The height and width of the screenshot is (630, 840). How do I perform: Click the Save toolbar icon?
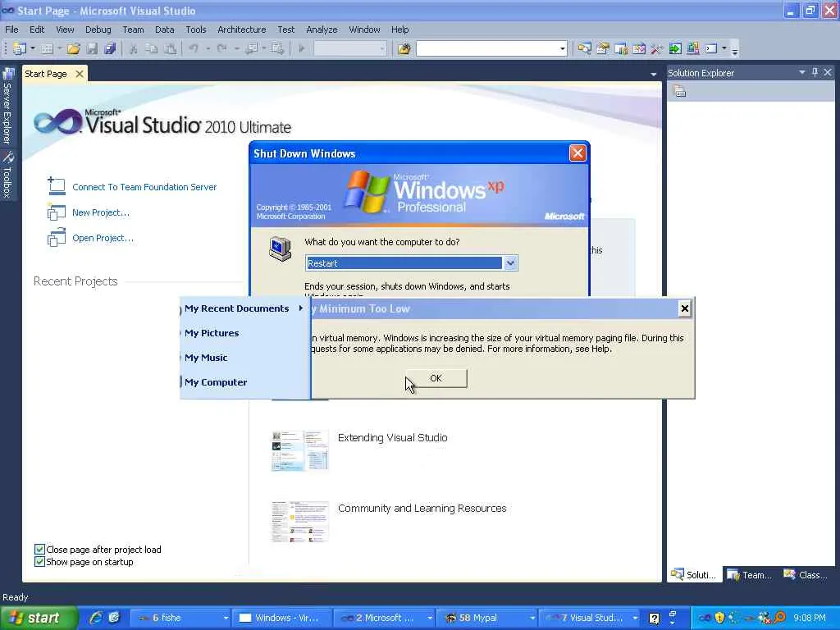pyautogui.click(x=92, y=48)
